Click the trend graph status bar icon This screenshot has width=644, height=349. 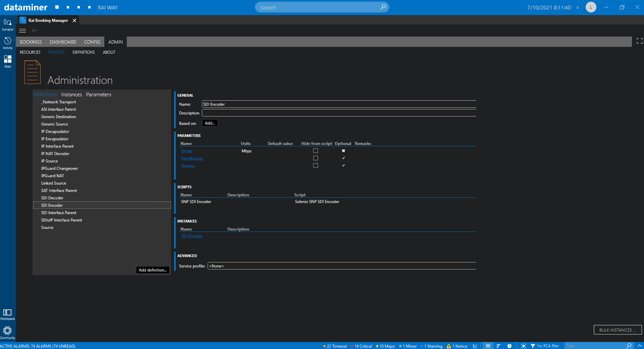[475, 346]
